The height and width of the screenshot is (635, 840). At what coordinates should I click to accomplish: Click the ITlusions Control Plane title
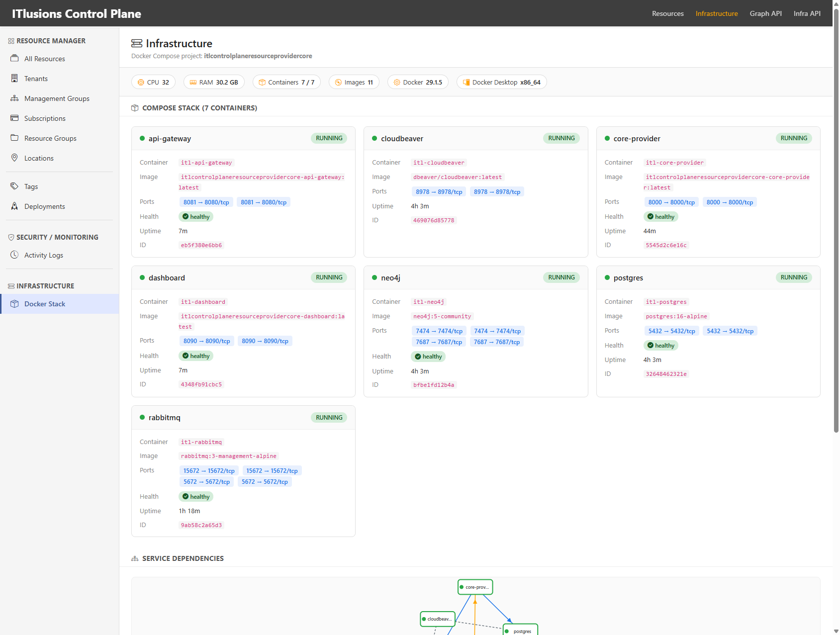pyautogui.click(x=77, y=13)
